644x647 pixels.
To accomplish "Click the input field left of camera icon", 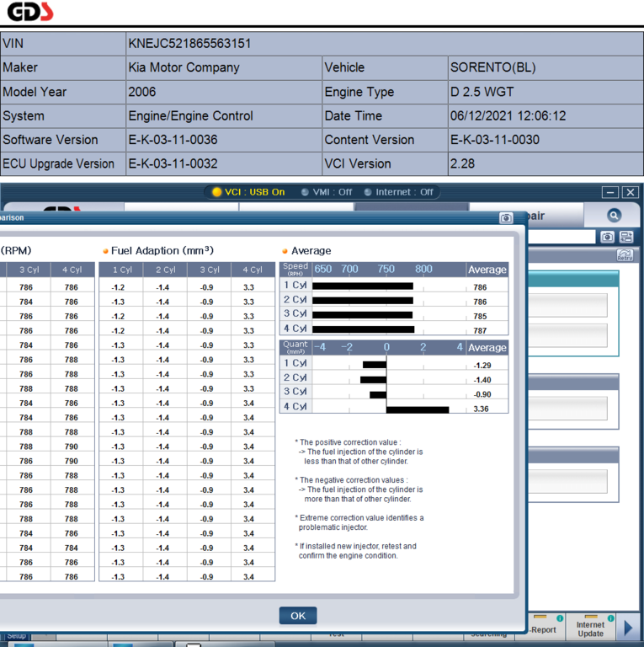I will [562, 237].
